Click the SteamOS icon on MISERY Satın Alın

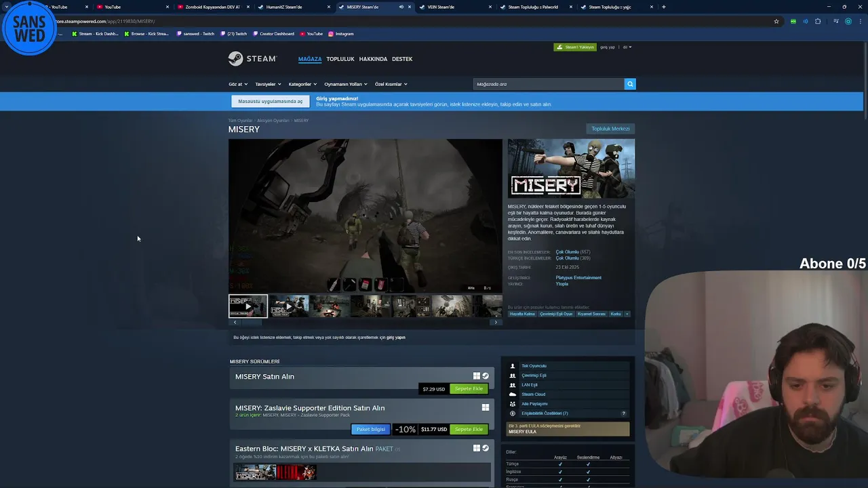tap(486, 376)
